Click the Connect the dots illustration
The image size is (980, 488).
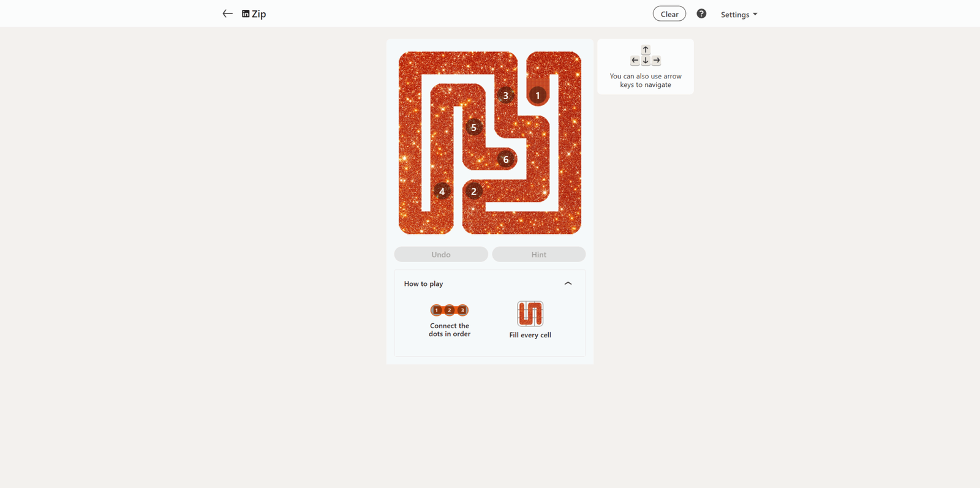pos(450,310)
